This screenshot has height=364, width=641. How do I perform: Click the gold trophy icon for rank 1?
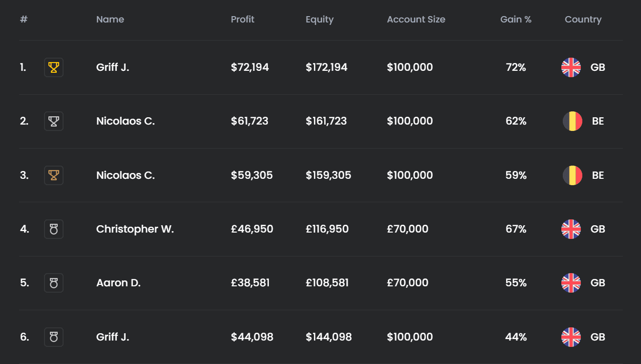click(x=54, y=67)
